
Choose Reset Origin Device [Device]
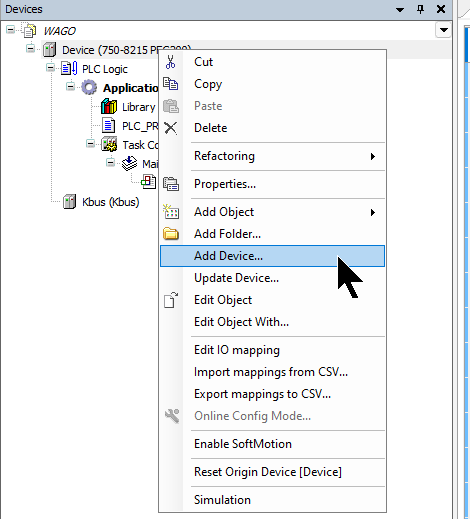point(272,472)
